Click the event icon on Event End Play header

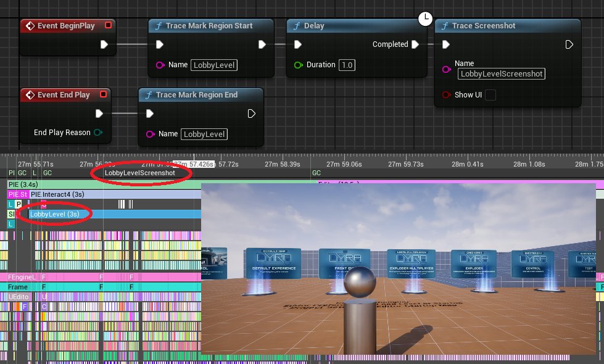click(x=30, y=95)
